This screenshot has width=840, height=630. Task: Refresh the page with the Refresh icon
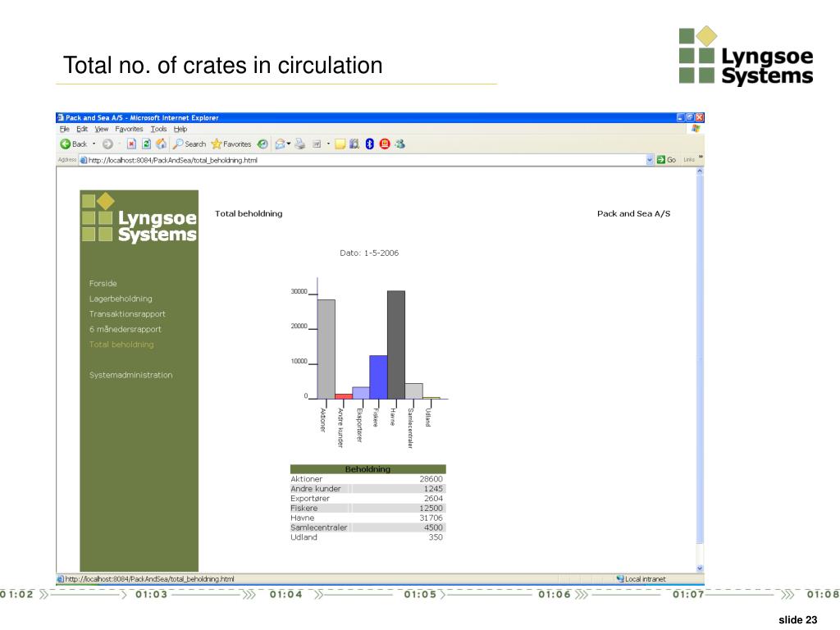coord(146,144)
